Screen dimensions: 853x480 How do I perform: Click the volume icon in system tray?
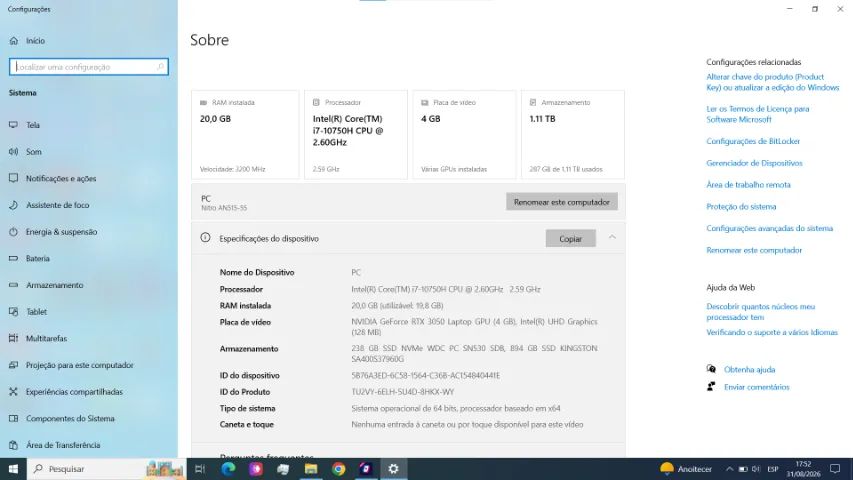click(756, 469)
